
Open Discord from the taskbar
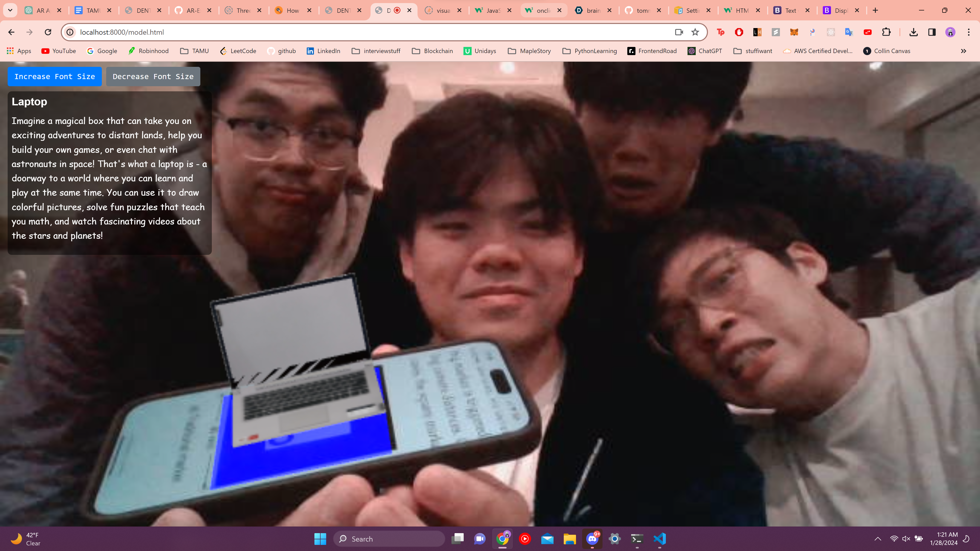[592, 539]
